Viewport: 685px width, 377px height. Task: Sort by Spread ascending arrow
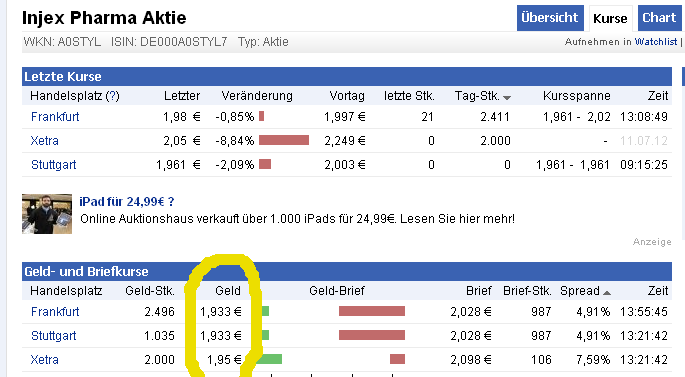click(x=607, y=293)
